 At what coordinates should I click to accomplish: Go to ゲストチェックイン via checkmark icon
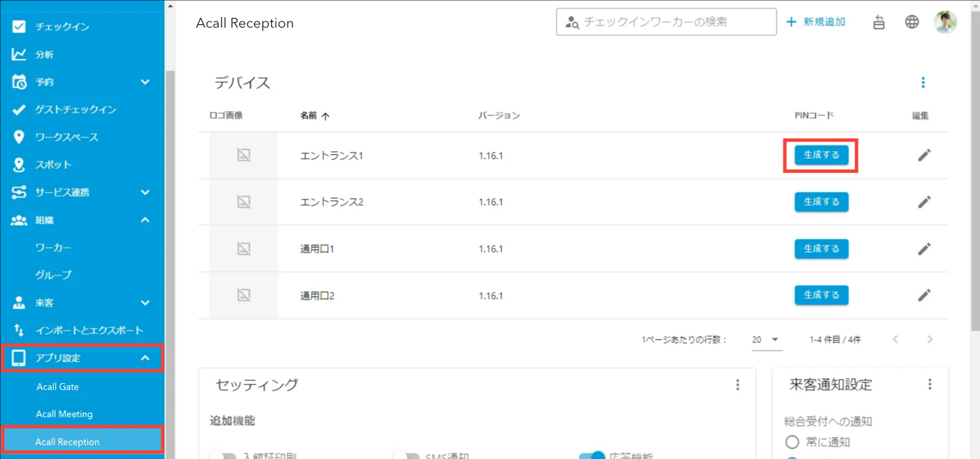click(19, 110)
